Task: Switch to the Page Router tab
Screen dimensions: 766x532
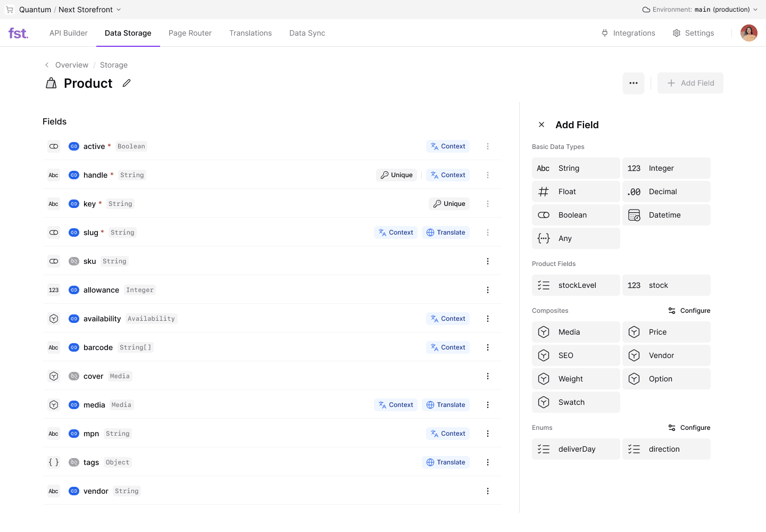Action: (190, 33)
